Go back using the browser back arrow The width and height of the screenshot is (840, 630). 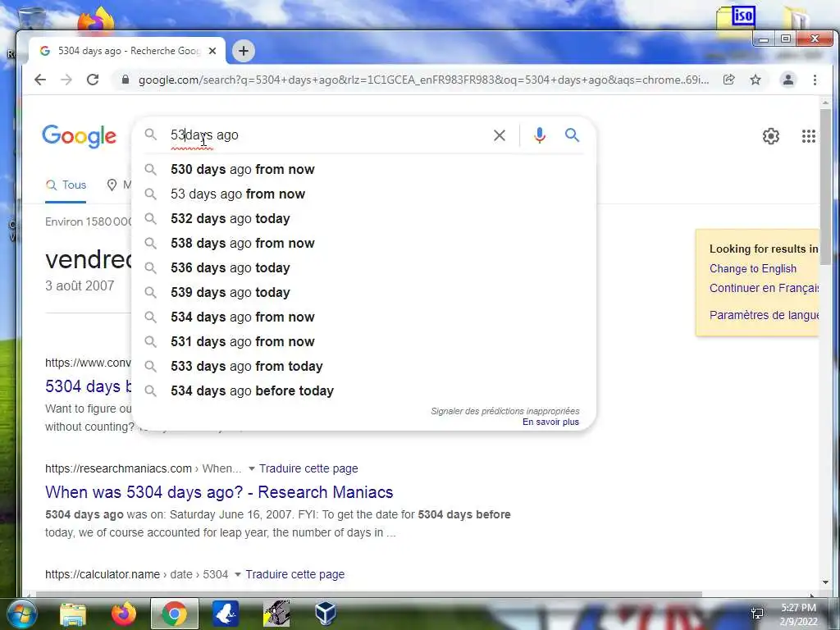coord(40,80)
